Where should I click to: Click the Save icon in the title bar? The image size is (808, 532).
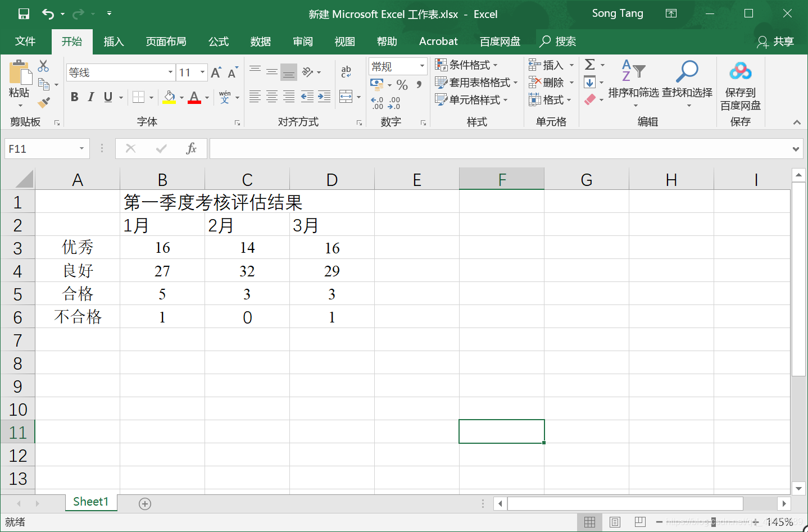tap(24, 14)
